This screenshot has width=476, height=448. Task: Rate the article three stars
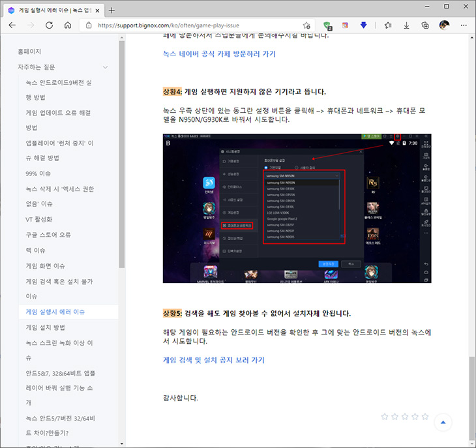tap(405, 417)
